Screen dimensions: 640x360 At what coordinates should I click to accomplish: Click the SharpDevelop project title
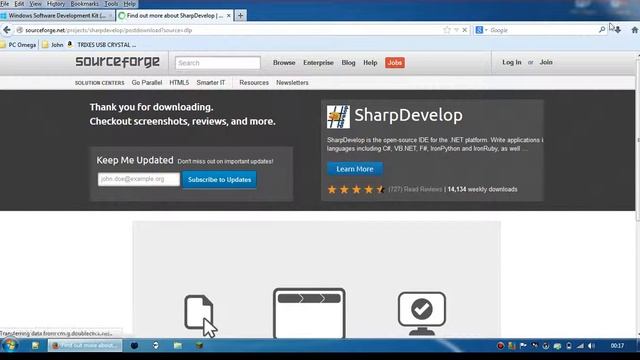[x=409, y=116]
